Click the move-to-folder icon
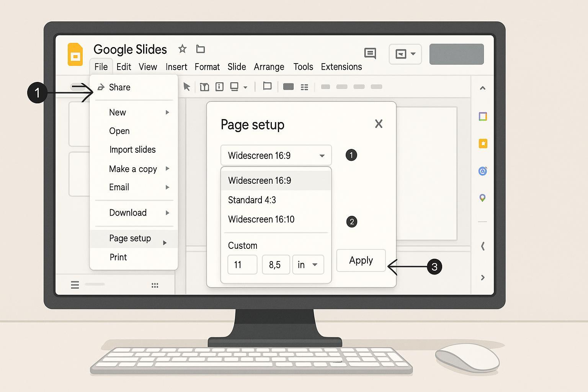This screenshot has height=392, width=588. coord(201,49)
